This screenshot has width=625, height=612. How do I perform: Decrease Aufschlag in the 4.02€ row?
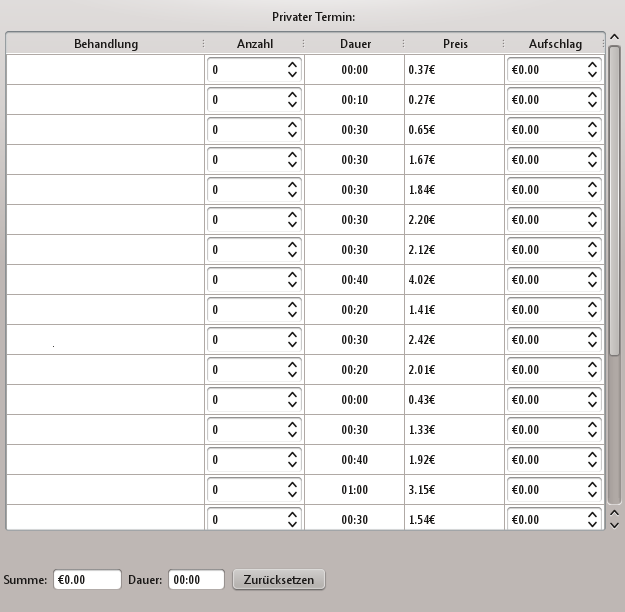(592, 284)
